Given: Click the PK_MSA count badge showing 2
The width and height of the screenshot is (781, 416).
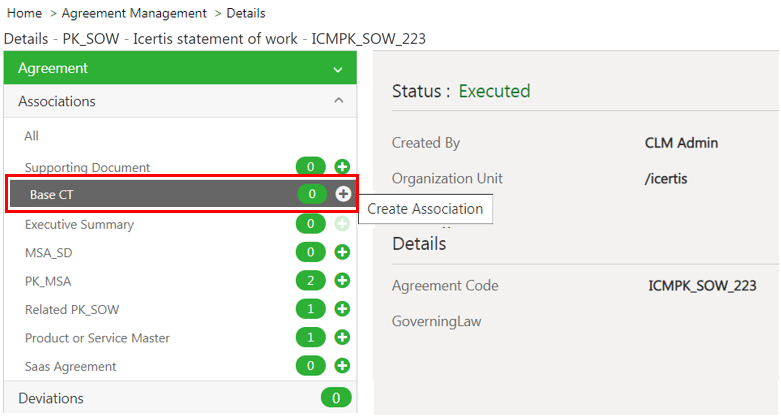Looking at the screenshot, I should coord(312,281).
